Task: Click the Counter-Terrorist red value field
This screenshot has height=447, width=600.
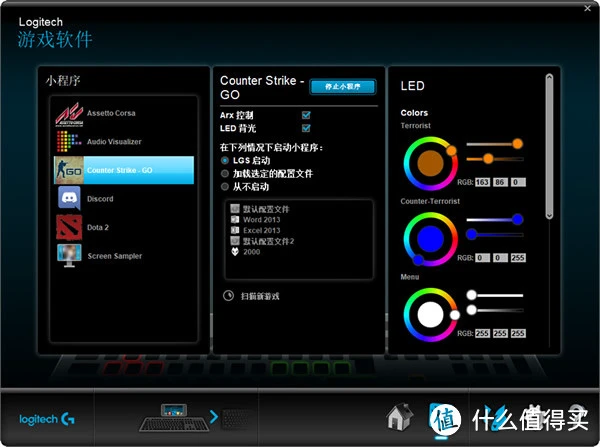Action: click(482, 258)
